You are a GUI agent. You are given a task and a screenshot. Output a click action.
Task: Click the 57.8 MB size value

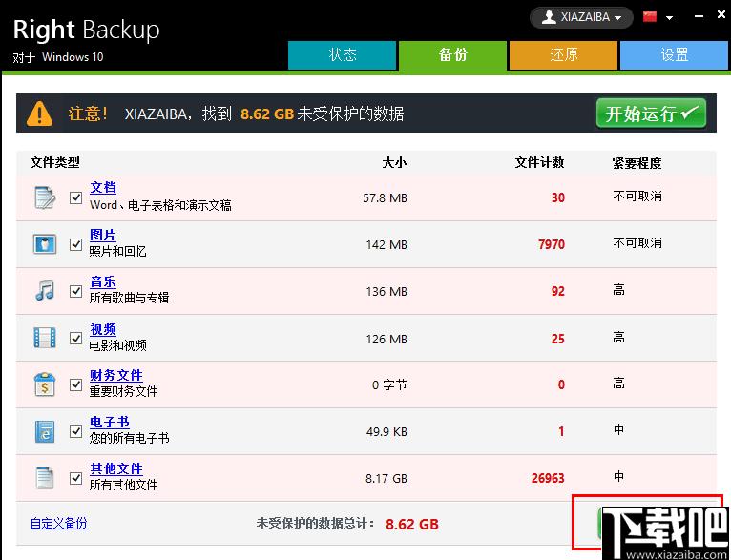386,198
